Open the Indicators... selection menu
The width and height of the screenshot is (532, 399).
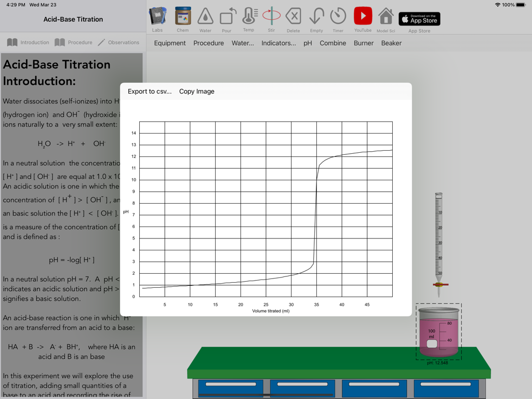point(279,43)
